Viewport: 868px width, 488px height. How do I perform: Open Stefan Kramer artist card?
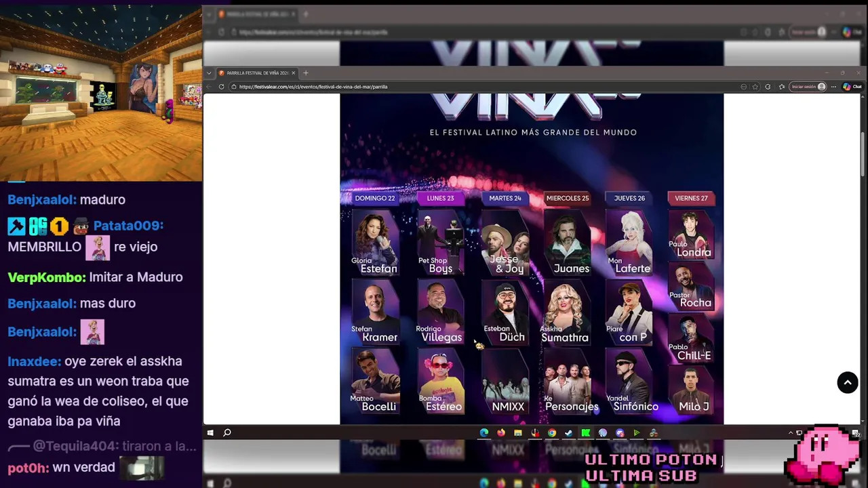(375, 312)
